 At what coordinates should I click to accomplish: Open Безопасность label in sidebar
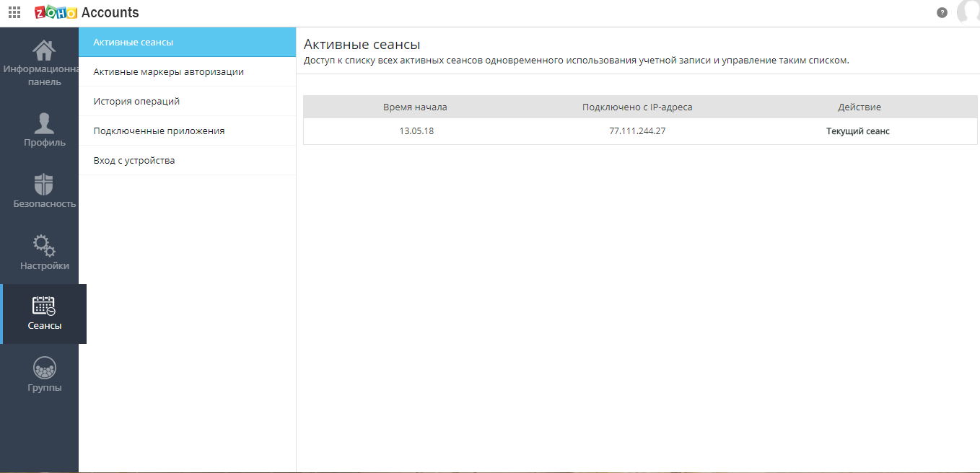click(44, 204)
